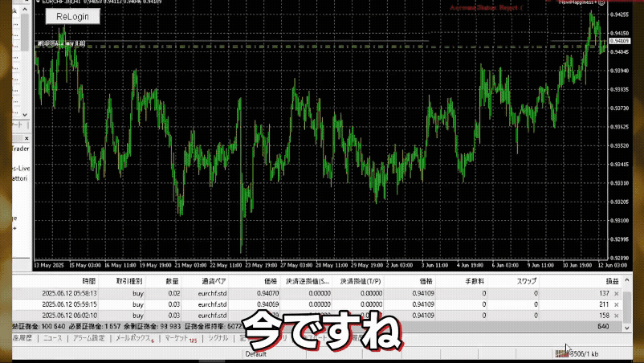Click the ReLogin button
This screenshot has height=363, width=644.
pos(72,16)
